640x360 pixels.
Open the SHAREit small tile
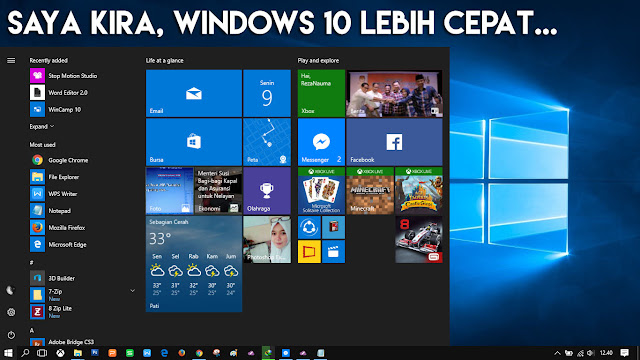point(309,227)
